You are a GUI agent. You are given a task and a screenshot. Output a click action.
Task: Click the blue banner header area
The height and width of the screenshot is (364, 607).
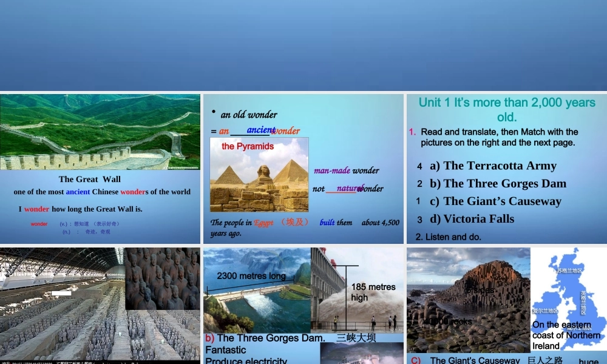[303, 45]
